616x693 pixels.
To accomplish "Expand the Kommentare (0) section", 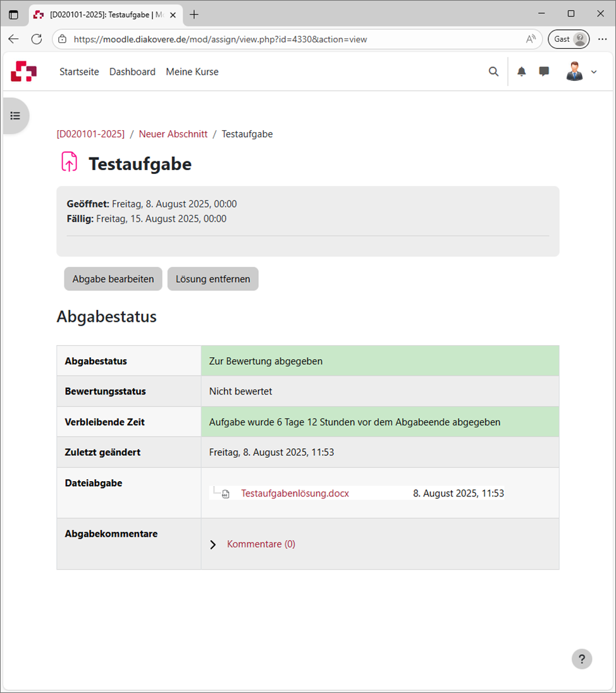I will click(x=261, y=544).
